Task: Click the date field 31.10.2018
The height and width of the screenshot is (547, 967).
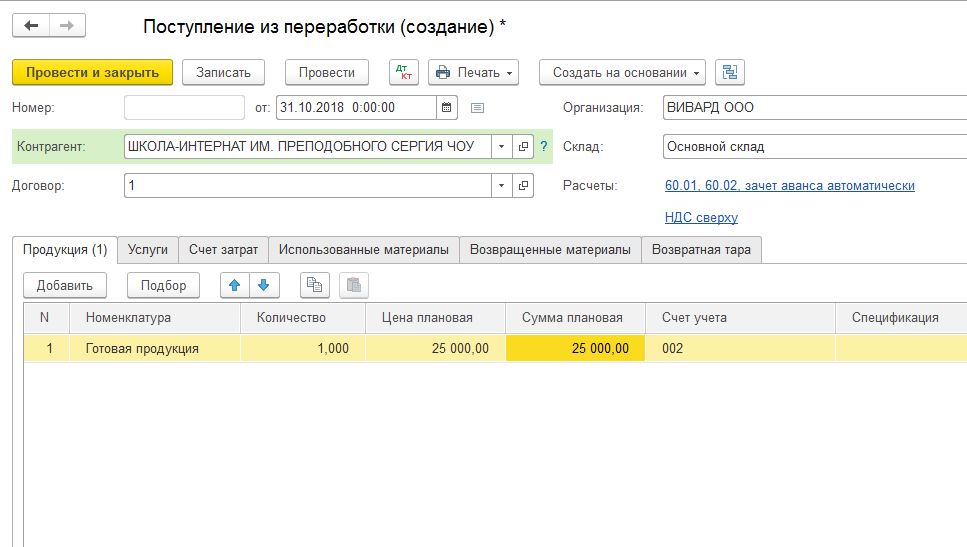Action: [356, 107]
